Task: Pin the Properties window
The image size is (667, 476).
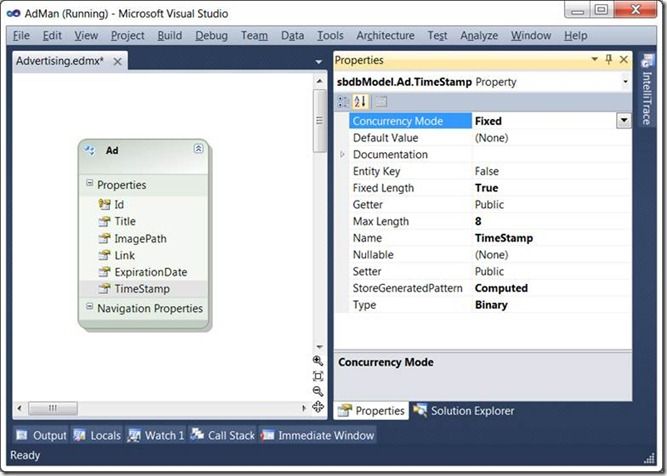Action: [x=608, y=59]
